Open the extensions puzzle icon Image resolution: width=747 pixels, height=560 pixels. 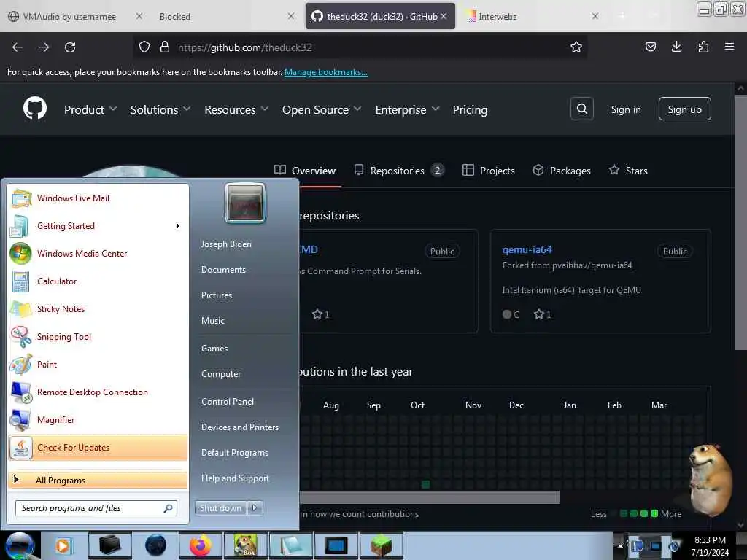coord(703,47)
